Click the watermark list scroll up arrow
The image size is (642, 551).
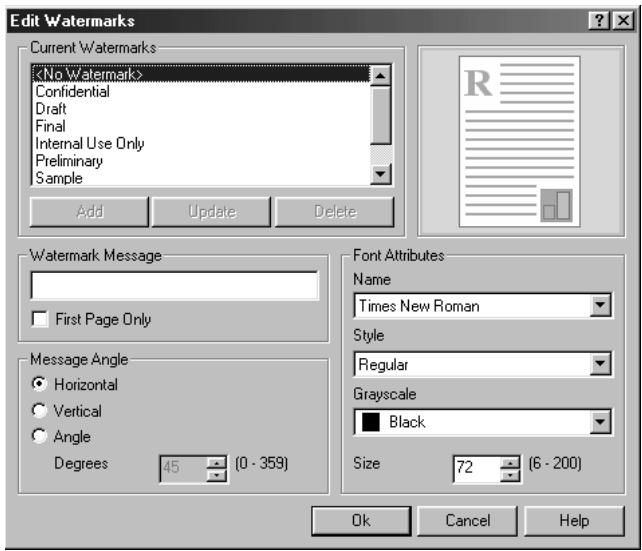tap(380, 75)
